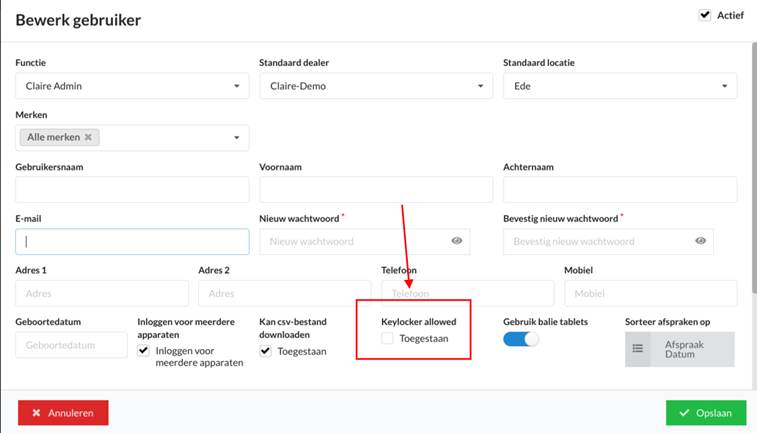Enable the Keylocker allowed Toegestaan checkbox

pos(387,338)
